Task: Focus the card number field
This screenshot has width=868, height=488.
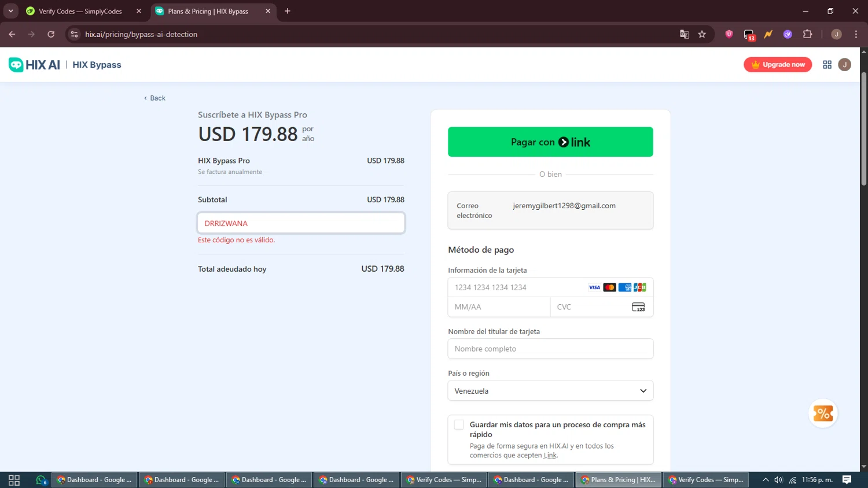Action: 550,287
